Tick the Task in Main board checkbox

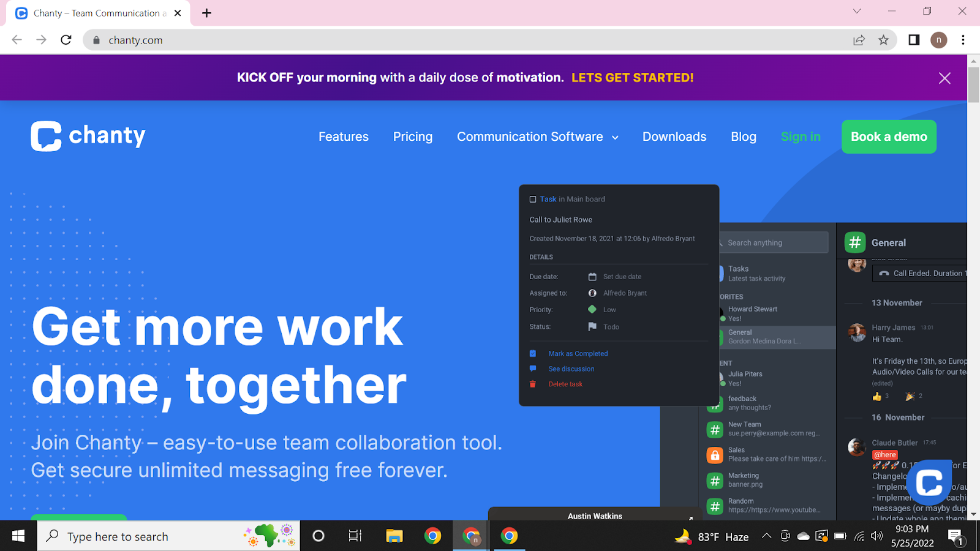tap(533, 199)
